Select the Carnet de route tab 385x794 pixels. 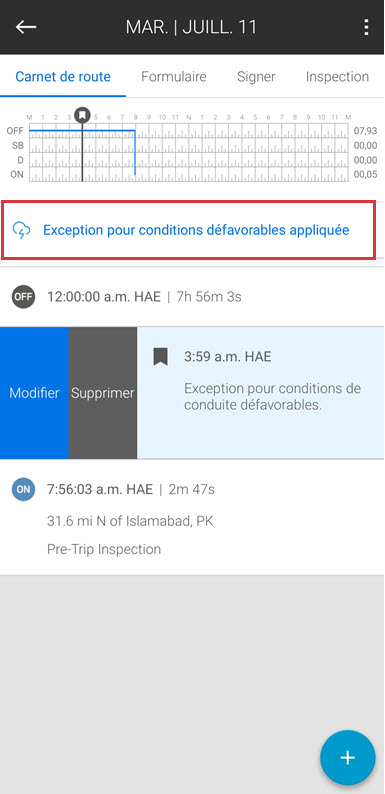click(63, 76)
